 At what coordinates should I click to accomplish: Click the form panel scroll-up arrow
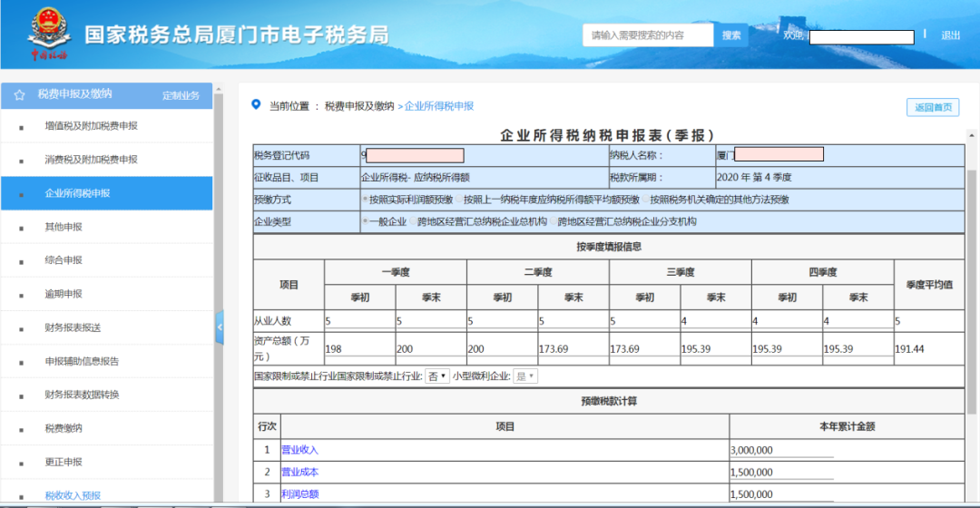971,135
